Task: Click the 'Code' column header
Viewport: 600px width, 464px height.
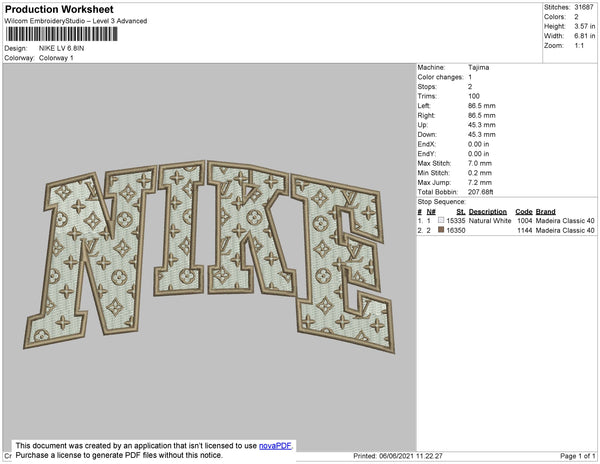Action: tap(524, 212)
